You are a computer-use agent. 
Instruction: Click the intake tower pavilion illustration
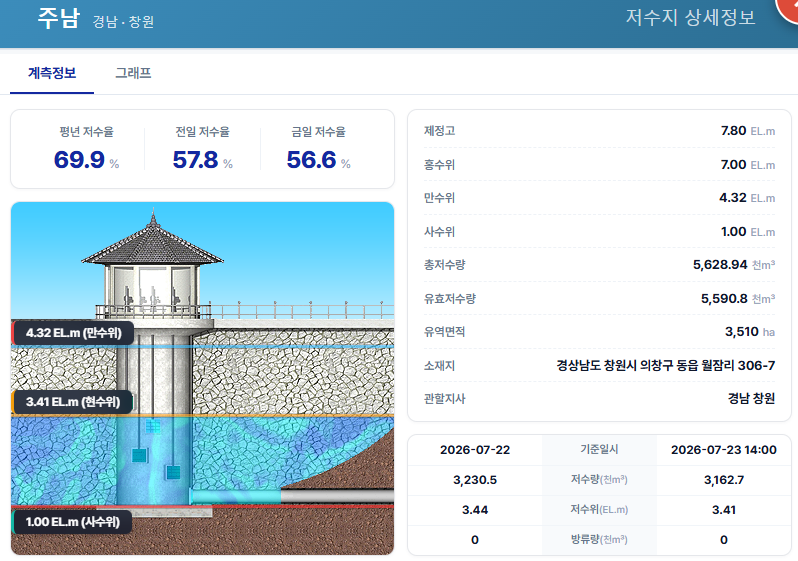(153, 265)
